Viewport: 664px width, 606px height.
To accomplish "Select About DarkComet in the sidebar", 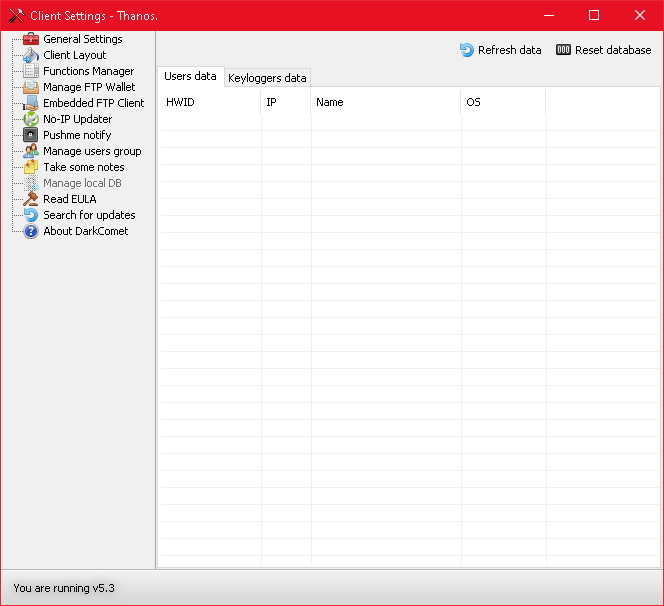I will [x=85, y=231].
